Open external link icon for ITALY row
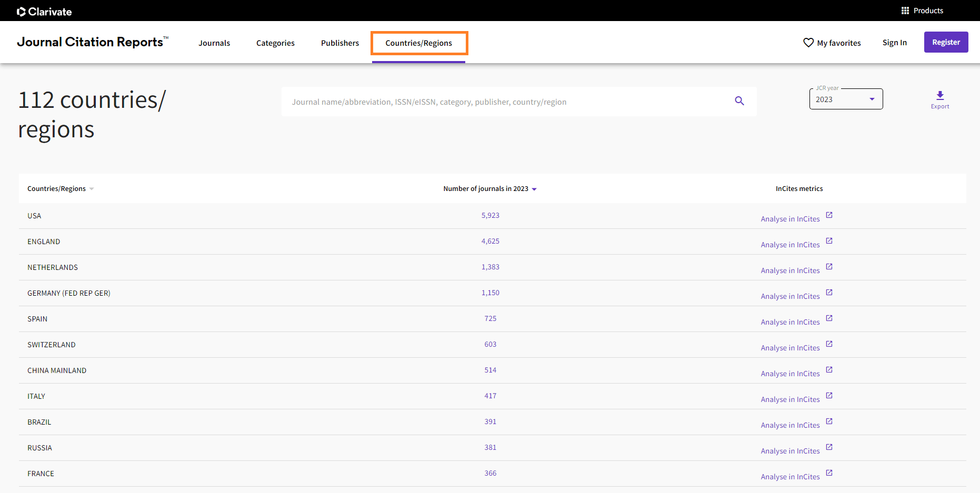Image resolution: width=980 pixels, height=493 pixels. point(829,395)
